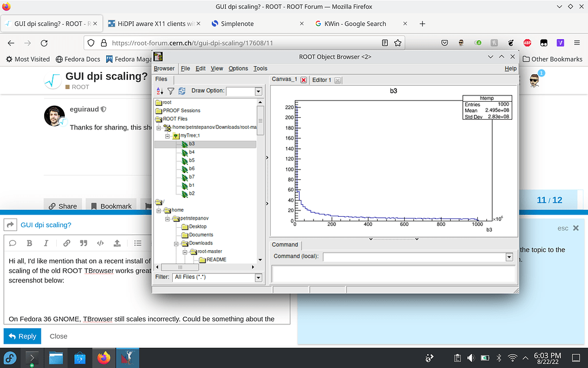This screenshot has width=588, height=368.
Task: Open the Draw Option dropdown arrow
Action: pyautogui.click(x=258, y=91)
